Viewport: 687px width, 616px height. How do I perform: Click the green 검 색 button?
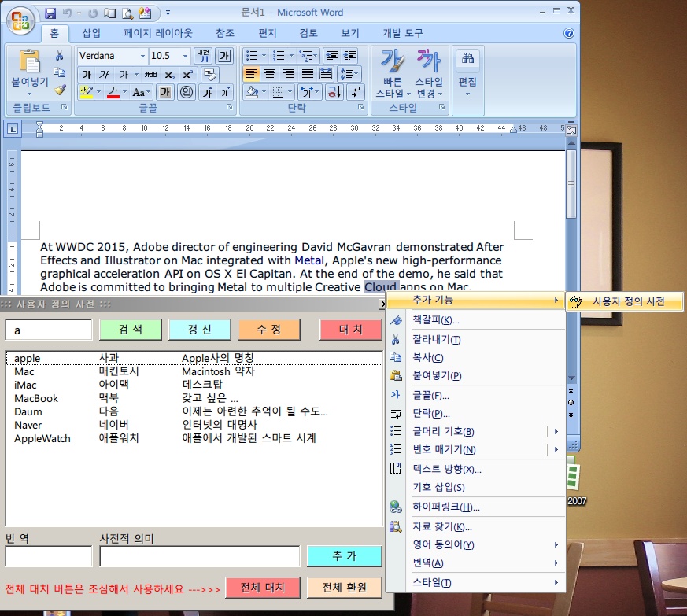pos(131,330)
